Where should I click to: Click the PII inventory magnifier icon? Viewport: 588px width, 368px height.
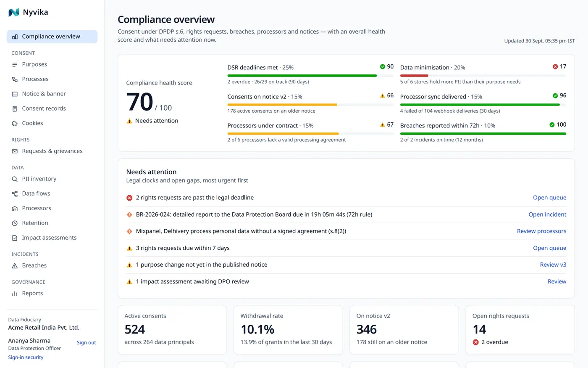[x=15, y=179]
